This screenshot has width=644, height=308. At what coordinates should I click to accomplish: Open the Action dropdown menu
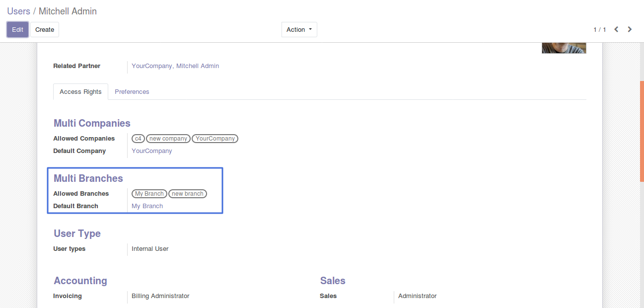[x=299, y=29]
